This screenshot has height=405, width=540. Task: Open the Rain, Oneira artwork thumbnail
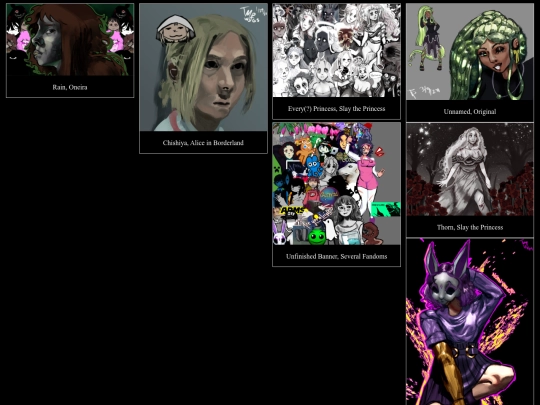(70, 40)
